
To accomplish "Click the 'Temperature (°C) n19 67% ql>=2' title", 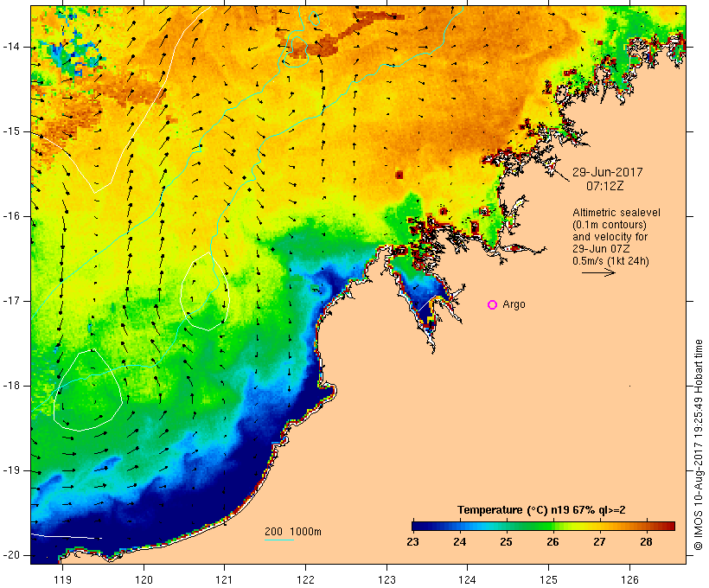I will (541, 510).
